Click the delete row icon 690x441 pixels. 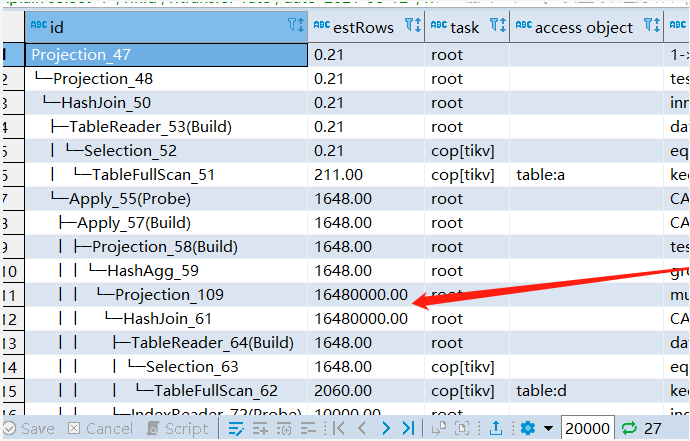click(x=308, y=428)
